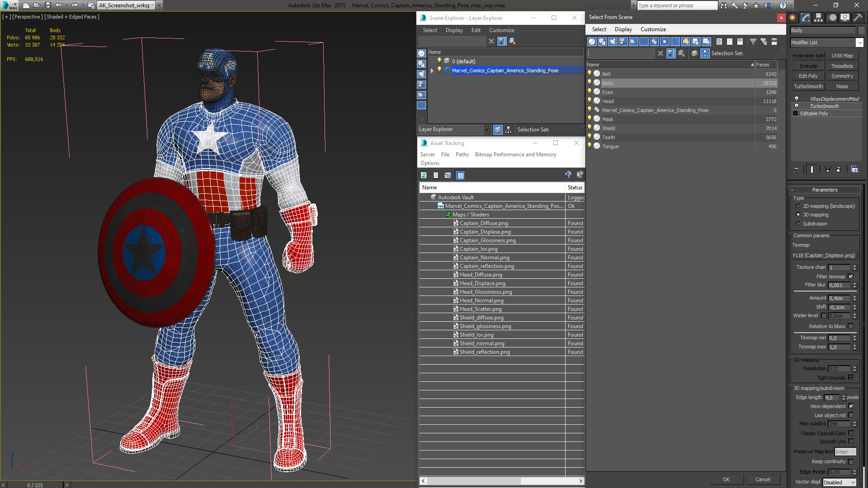
Task: Click OK in Select From Scene dialog
Action: pos(726,479)
